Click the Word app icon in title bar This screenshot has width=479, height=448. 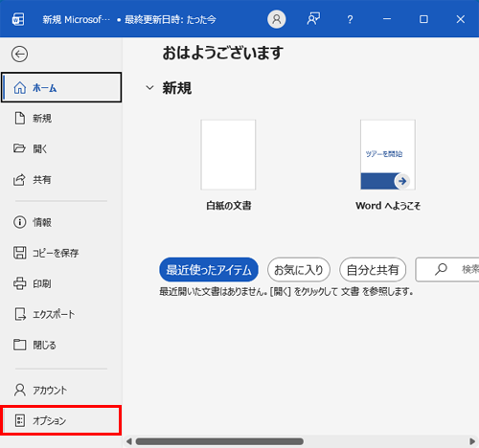pos(18,19)
